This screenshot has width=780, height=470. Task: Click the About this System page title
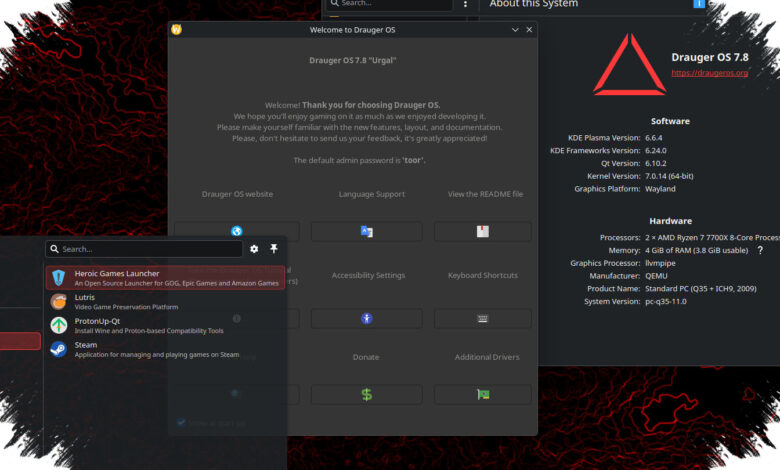(534, 4)
